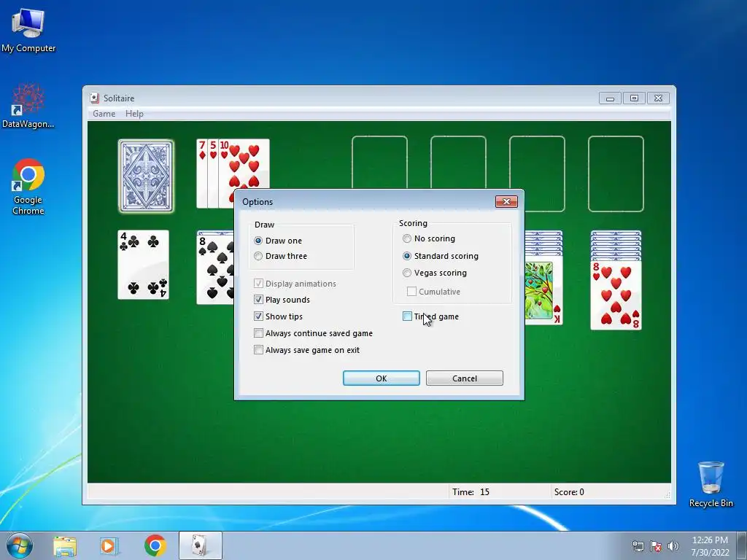Minimize the Solitaire window

coord(611,98)
